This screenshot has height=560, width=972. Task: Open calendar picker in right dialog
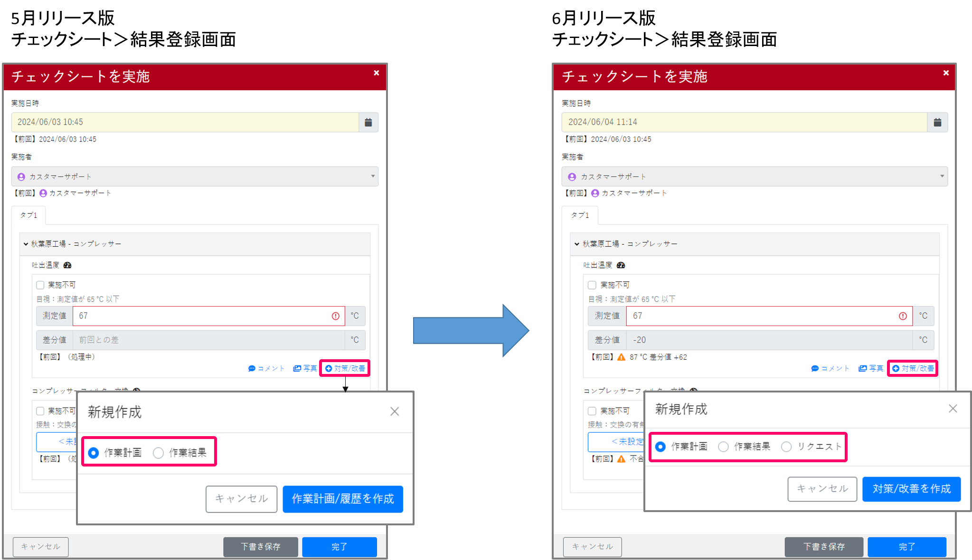(x=937, y=122)
